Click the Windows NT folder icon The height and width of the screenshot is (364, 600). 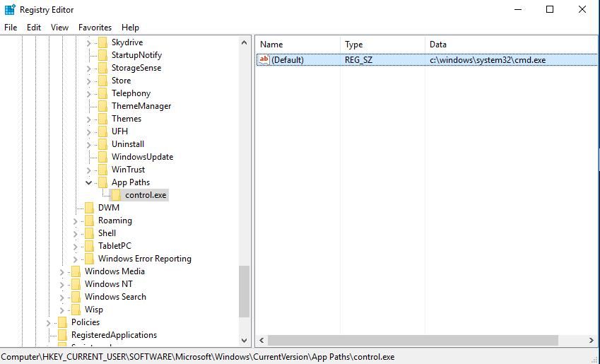click(x=76, y=284)
